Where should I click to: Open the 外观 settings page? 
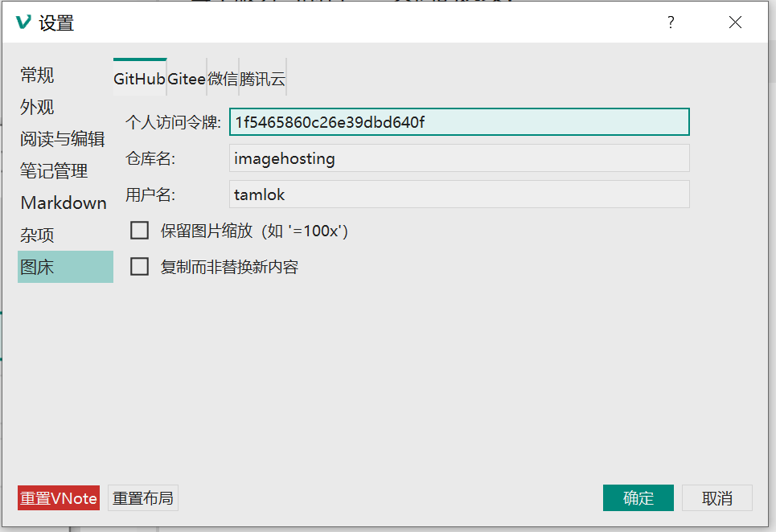coord(65,107)
